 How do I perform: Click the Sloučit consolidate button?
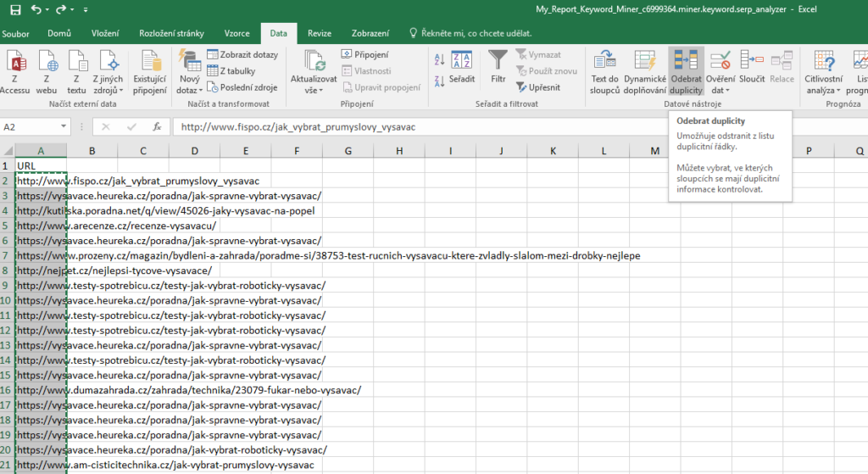click(752, 68)
